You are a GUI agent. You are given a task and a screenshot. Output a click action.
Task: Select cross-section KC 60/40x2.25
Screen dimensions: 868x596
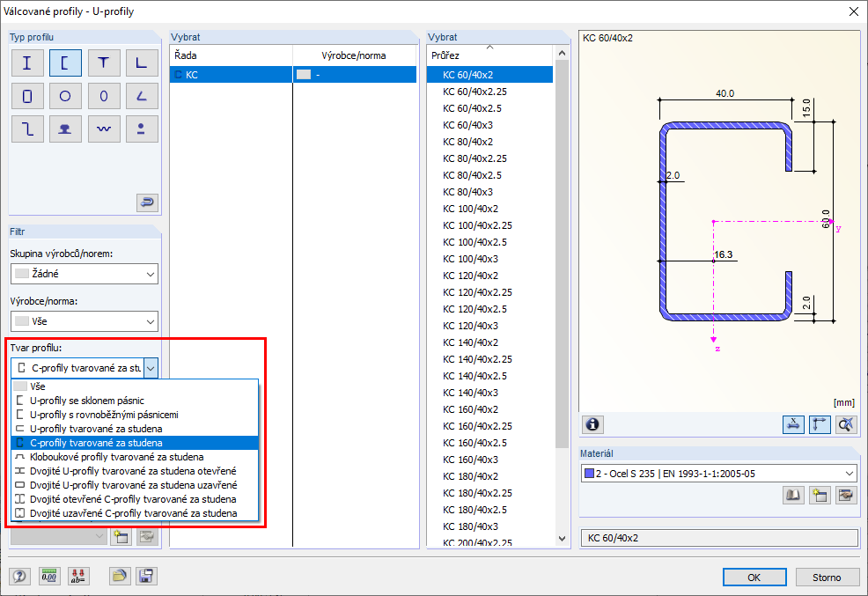490,92
